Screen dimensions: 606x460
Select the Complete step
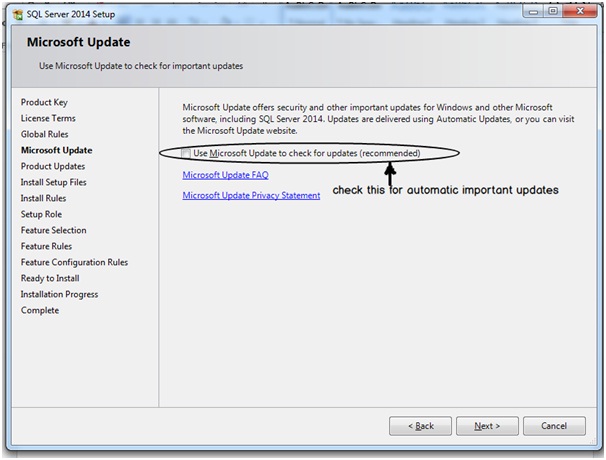(x=40, y=311)
